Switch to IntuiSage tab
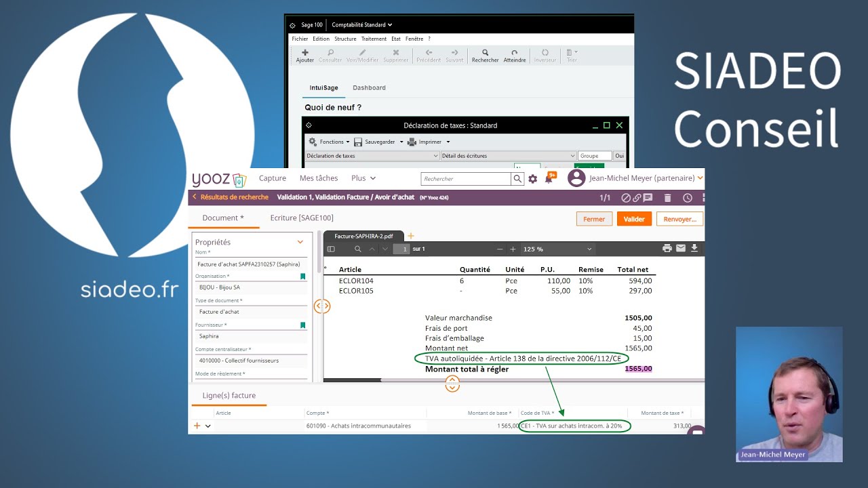The height and width of the screenshot is (488, 868). [x=323, y=87]
